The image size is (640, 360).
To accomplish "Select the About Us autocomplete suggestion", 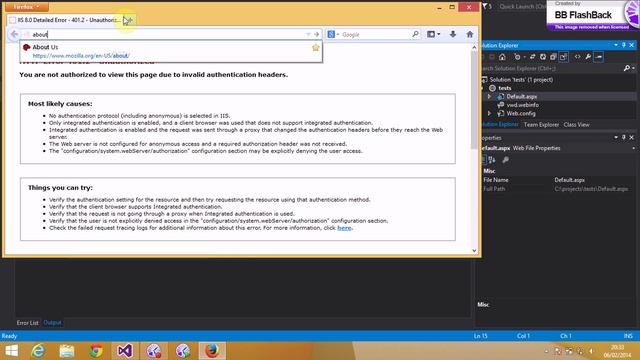I will [171, 51].
